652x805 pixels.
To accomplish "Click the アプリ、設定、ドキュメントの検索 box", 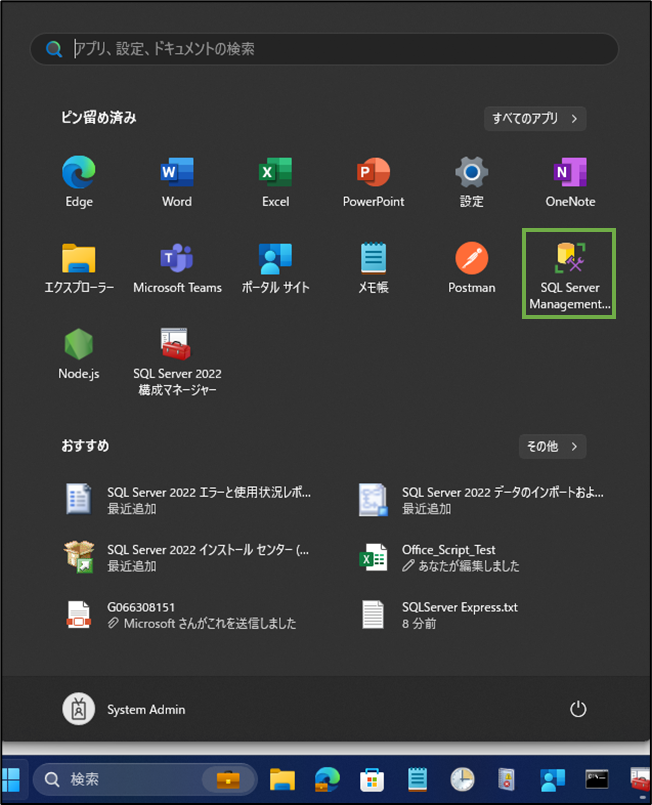I will [x=324, y=49].
